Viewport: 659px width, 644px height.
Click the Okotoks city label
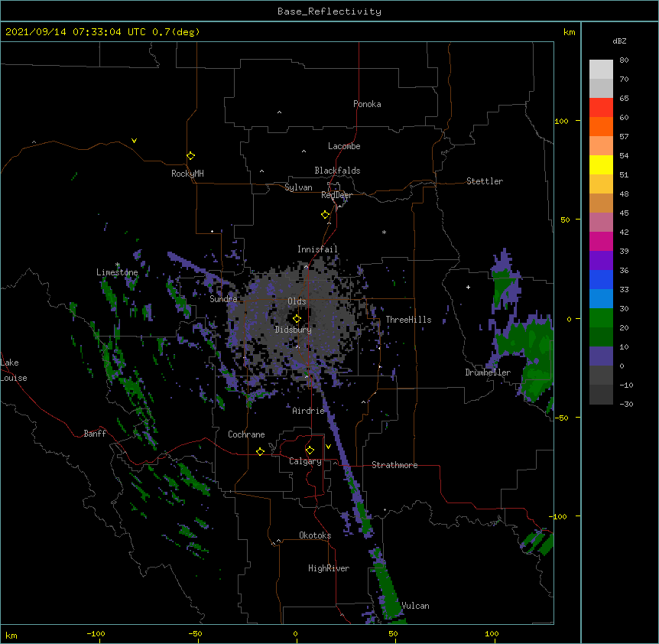[315, 535]
